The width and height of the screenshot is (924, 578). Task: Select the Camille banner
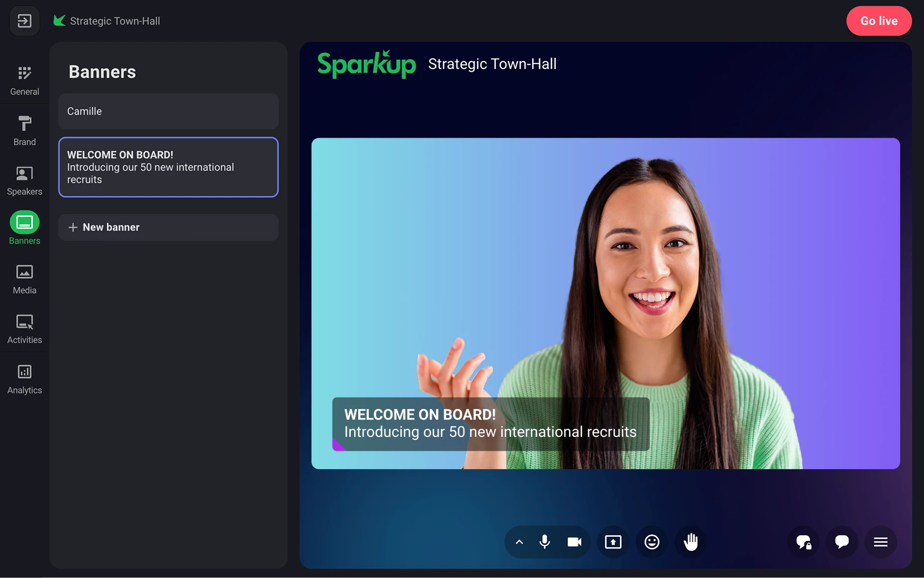pyautogui.click(x=168, y=111)
